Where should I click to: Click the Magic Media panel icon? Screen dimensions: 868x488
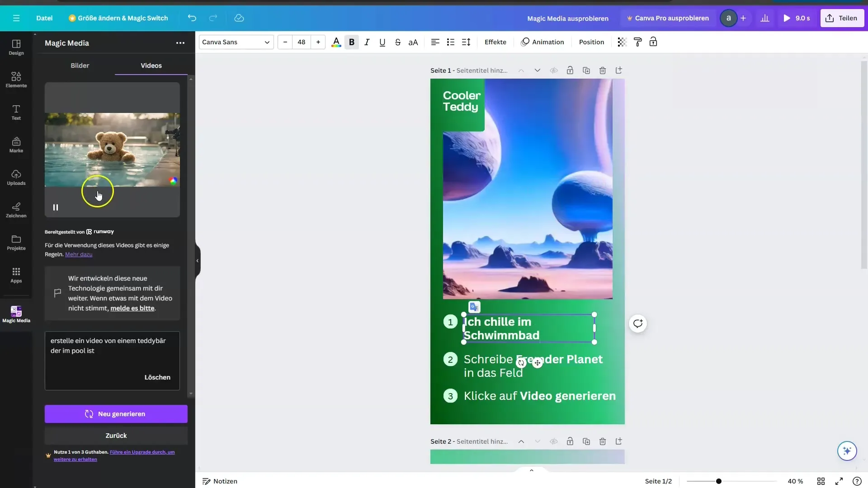[16, 313]
